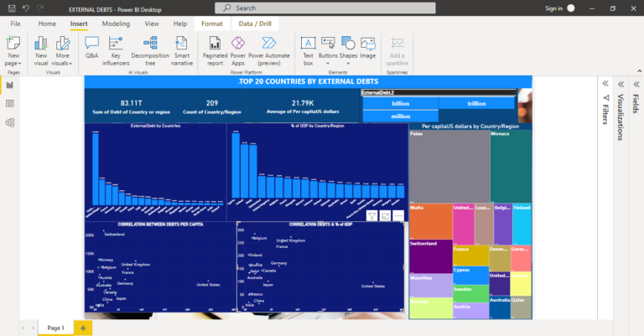
Task: Open the Help tab
Action: point(180,23)
